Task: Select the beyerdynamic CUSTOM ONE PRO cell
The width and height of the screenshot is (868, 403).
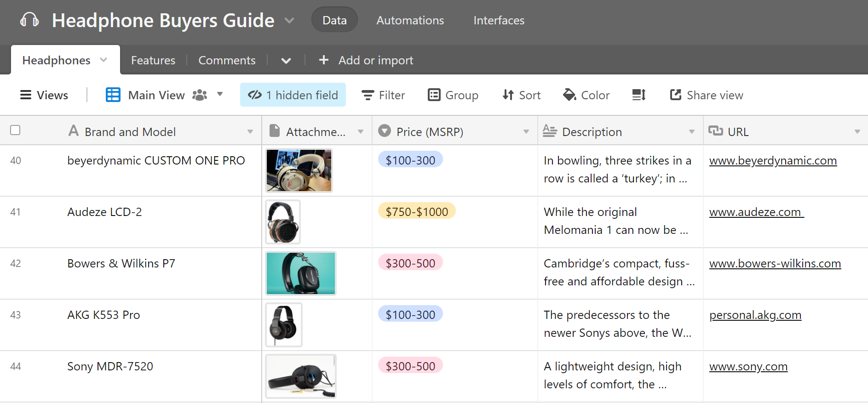Action: pos(156,170)
